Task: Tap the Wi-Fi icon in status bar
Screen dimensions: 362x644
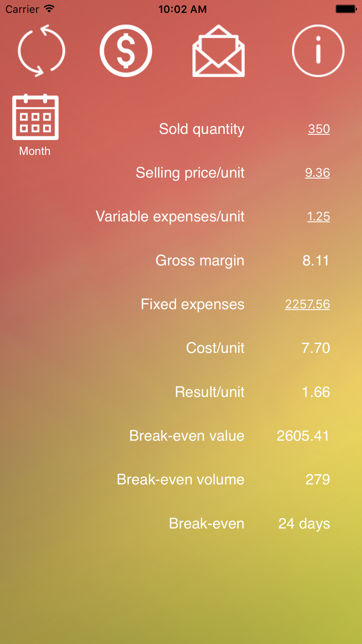Action: [x=49, y=9]
